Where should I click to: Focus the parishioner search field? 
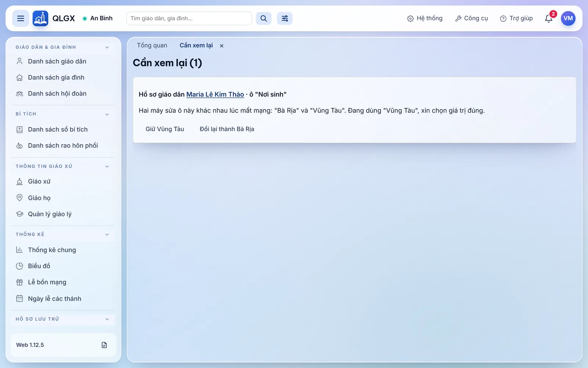click(x=189, y=18)
